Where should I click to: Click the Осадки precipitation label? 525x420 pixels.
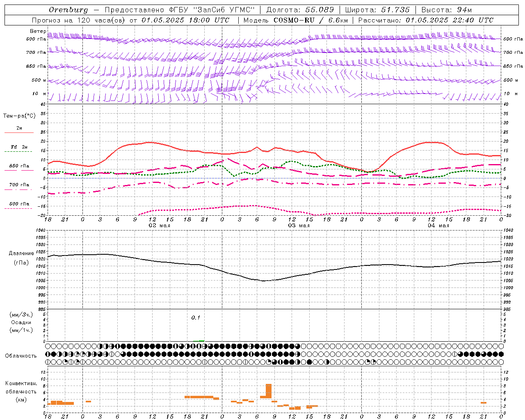21,322
